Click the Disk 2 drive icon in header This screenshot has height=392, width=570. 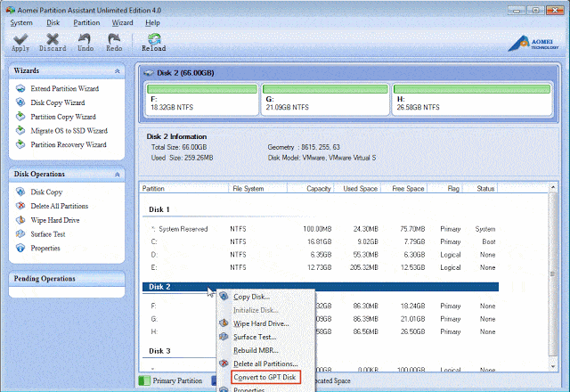click(149, 73)
